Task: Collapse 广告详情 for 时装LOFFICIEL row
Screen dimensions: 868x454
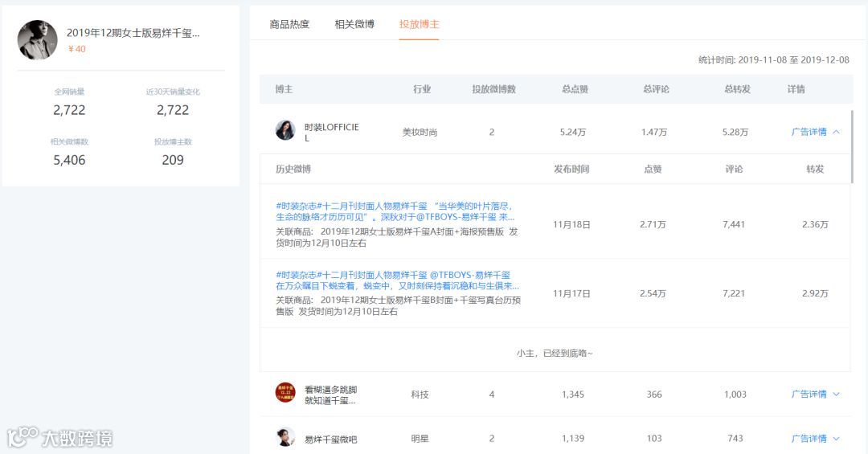Action: point(816,132)
